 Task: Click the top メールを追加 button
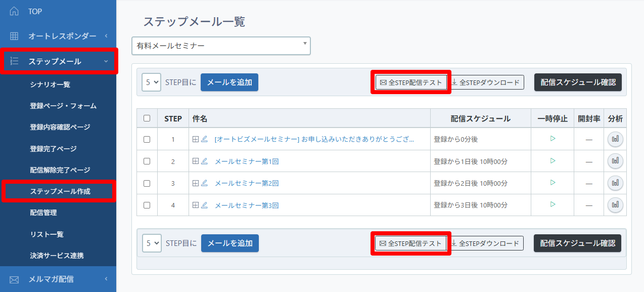coord(229,82)
